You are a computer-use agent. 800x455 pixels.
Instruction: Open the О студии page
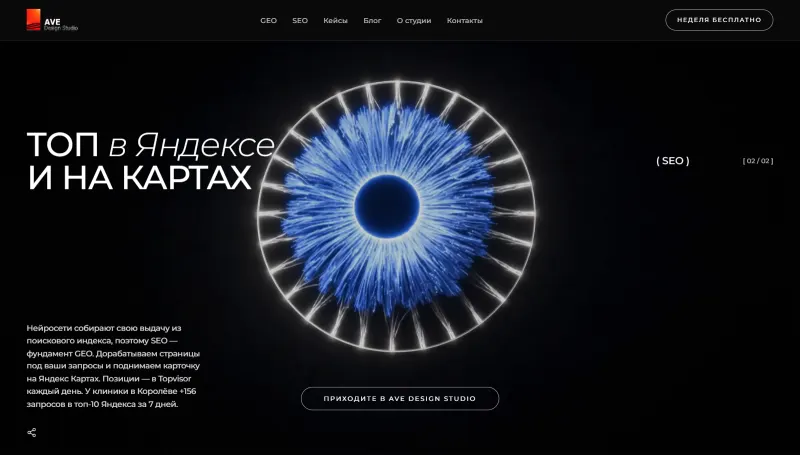(414, 20)
